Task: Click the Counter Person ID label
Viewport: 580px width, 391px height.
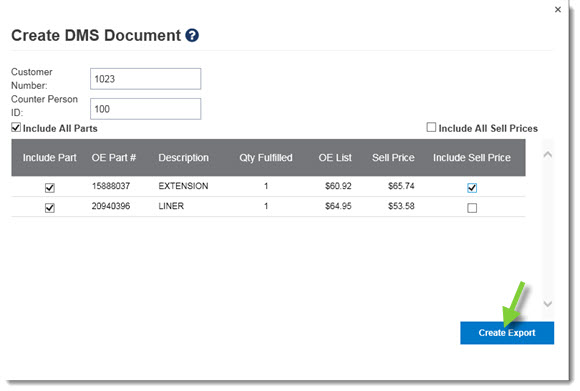Action: (x=44, y=106)
